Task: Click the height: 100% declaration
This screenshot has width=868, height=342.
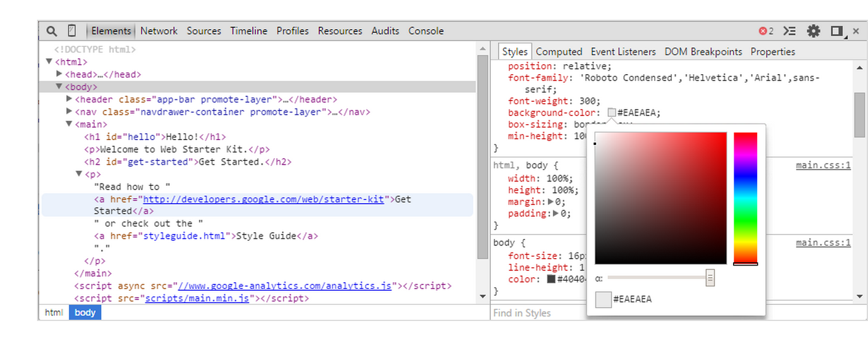Action: (544, 190)
